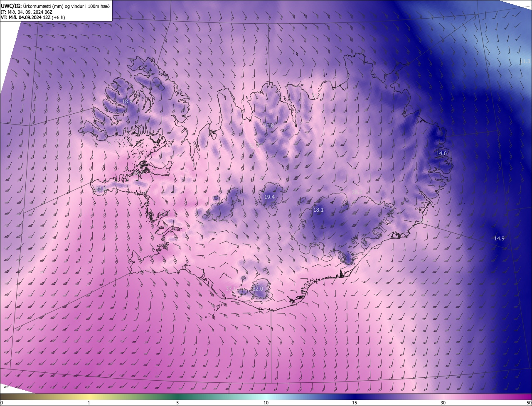Click the 30 label on the color scale

point(443,403)
